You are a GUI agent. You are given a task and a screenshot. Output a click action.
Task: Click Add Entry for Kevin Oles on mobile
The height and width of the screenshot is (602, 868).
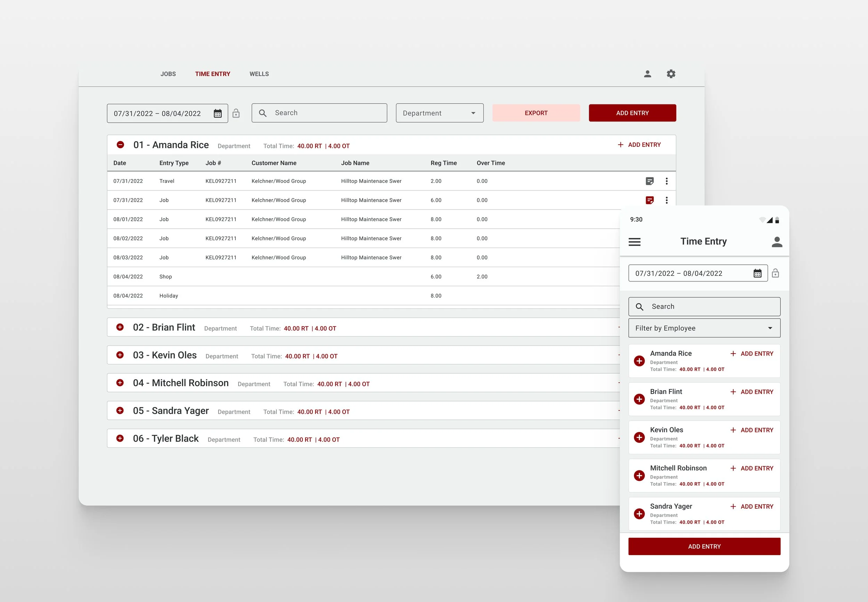[752, 430]
